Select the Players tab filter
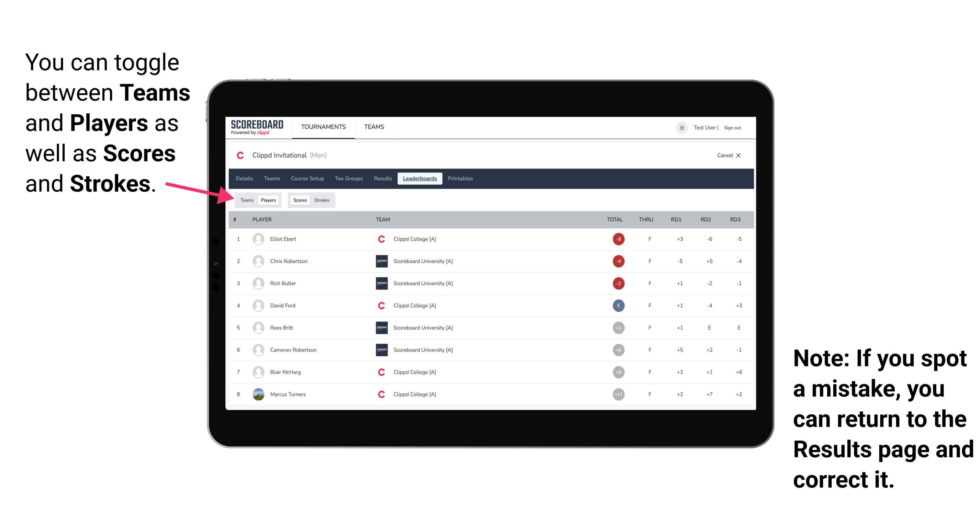This screenshot has height=527, width=980. point(269,199)
